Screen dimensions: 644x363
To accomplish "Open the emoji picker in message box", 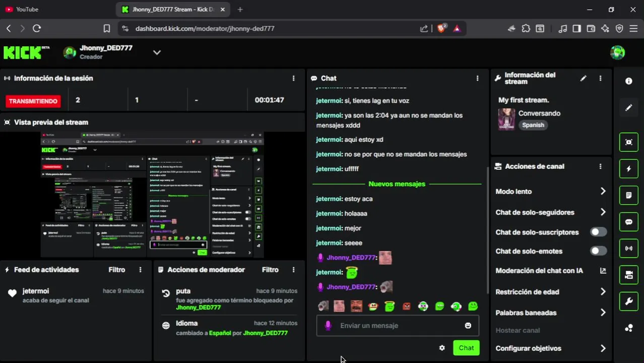I will [468, 326].
